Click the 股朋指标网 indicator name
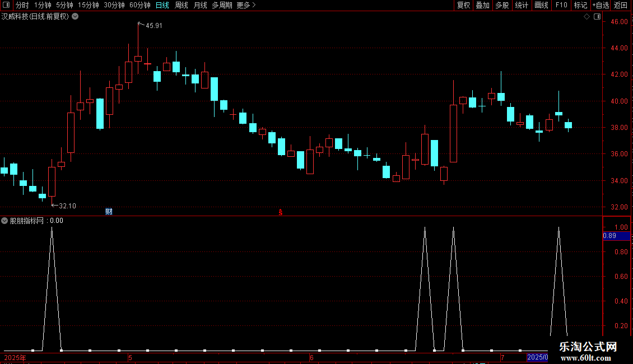The height and width of the screenshot is (364, 633). [27, 221]
